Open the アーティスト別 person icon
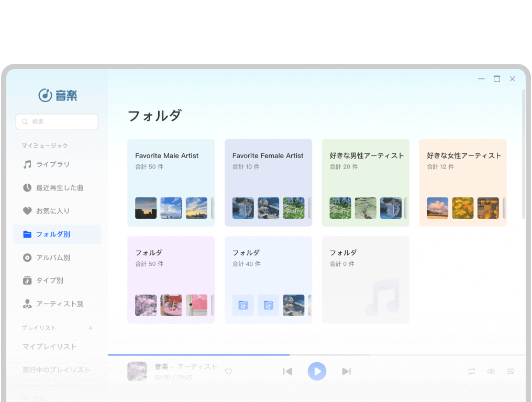The width and height of the screenshot is (532, 402). (x=27, y=304)
